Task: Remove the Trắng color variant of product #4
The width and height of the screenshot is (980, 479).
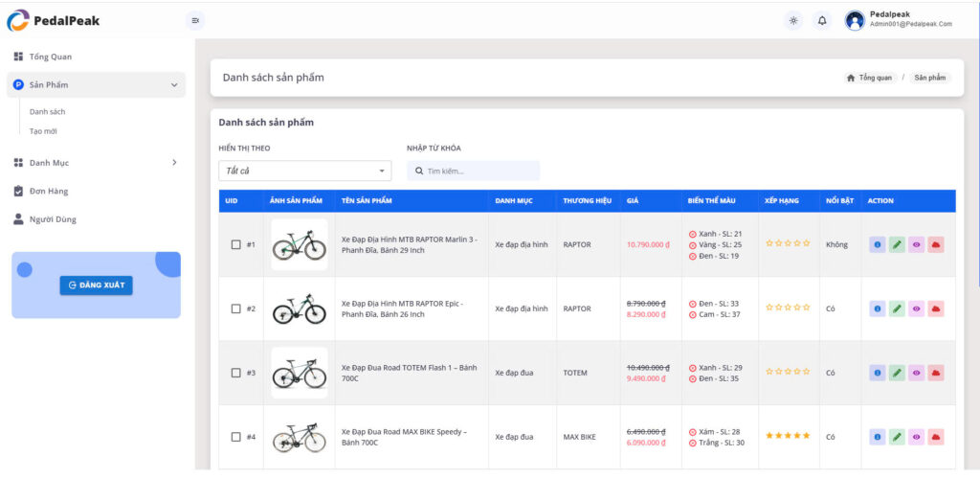Action: tap(693, 443)
